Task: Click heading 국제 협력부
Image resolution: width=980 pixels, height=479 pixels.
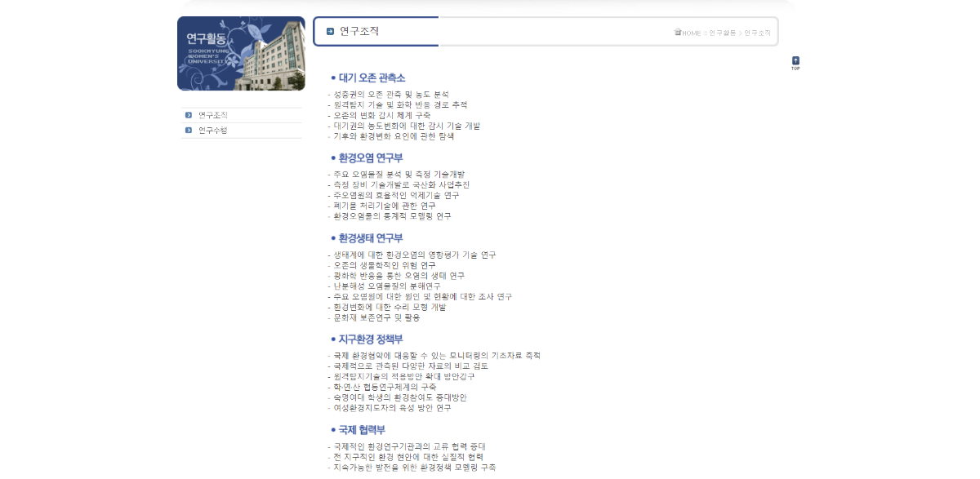Action: 362,429
